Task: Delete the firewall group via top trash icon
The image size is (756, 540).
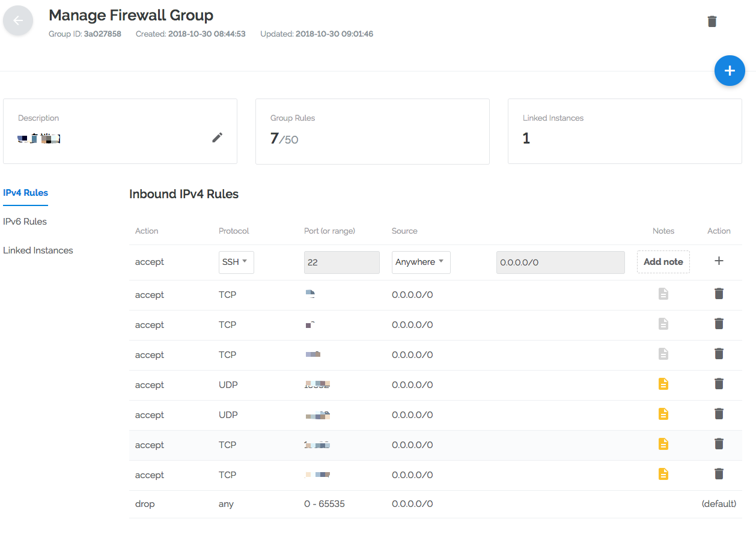Action: [712, 22]
